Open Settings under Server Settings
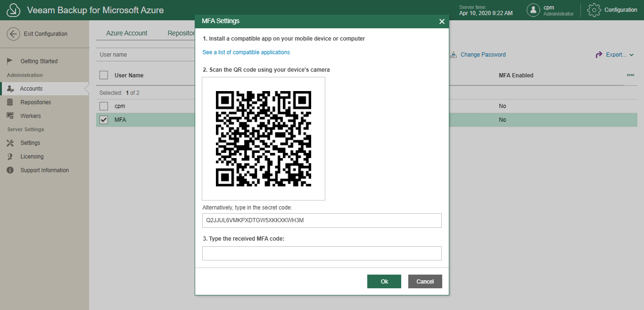Viewport: 644px width, 310px height. [x=30, y=143]
